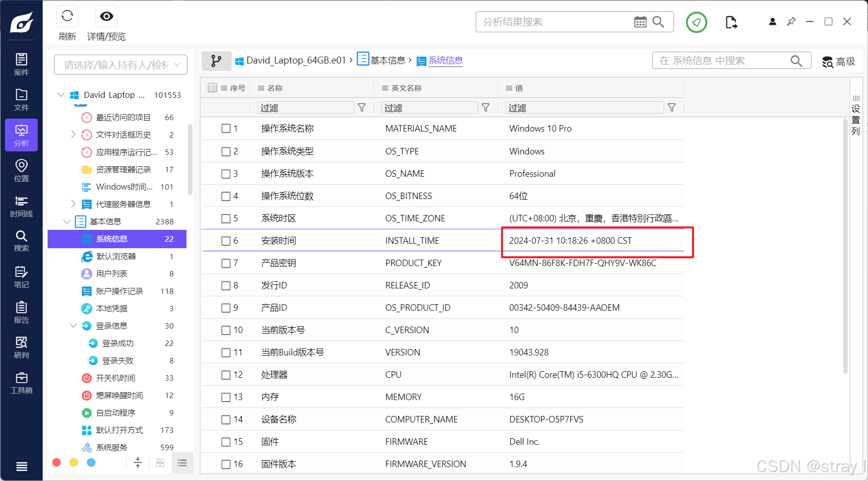Click 基本信息 in breadcrumb
Viewport: 868px width, 481px height.
(x=388, y=60)
